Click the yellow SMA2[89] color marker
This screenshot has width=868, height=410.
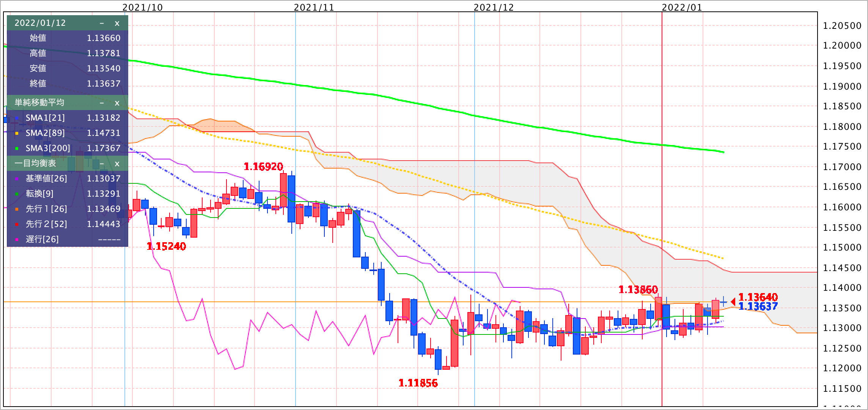tap(17, 134)
